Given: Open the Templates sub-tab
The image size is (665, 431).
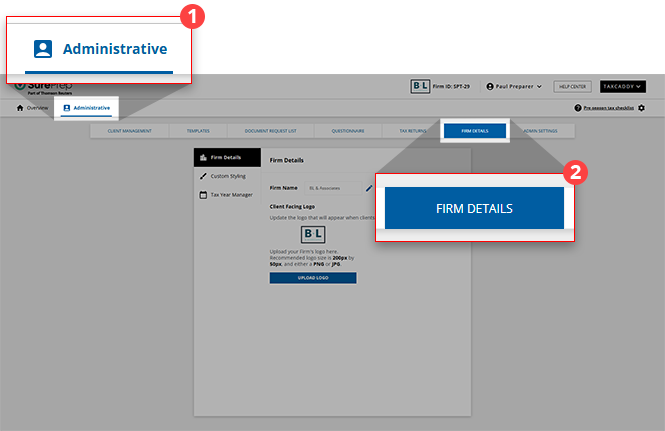Looking at the screenshot, I should pos(198,131).
